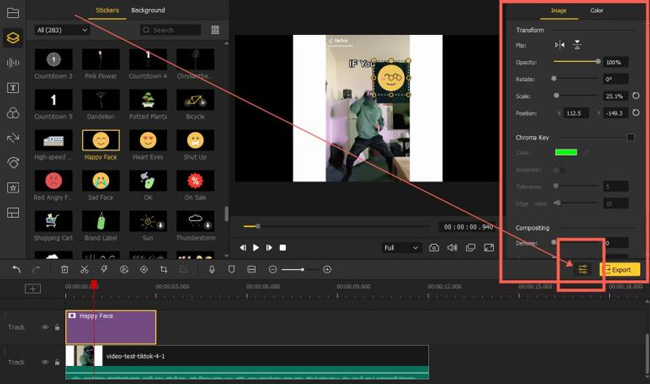Toggle the Automatic chroma key switch

point(559,170)
